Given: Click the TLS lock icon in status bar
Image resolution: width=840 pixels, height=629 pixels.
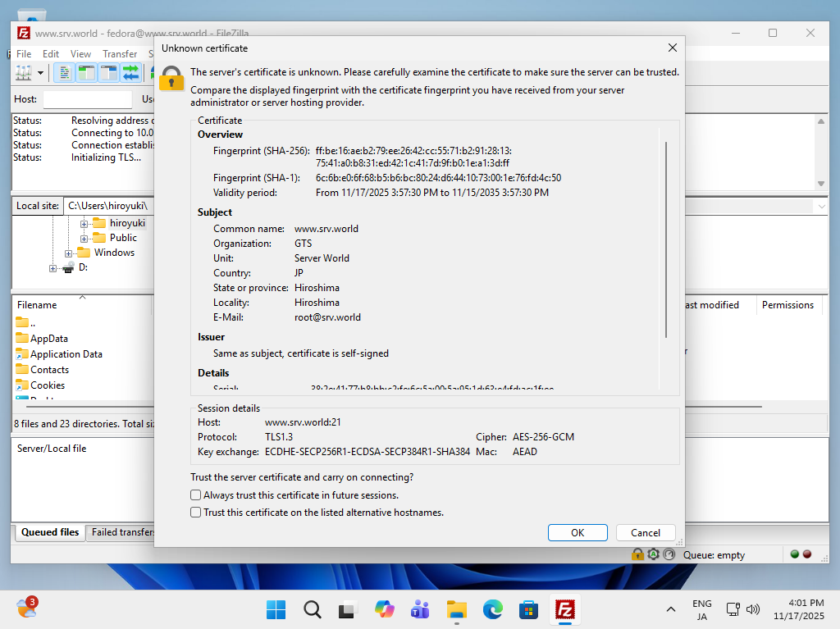Looking at the screenshot, I should (637, 554).
